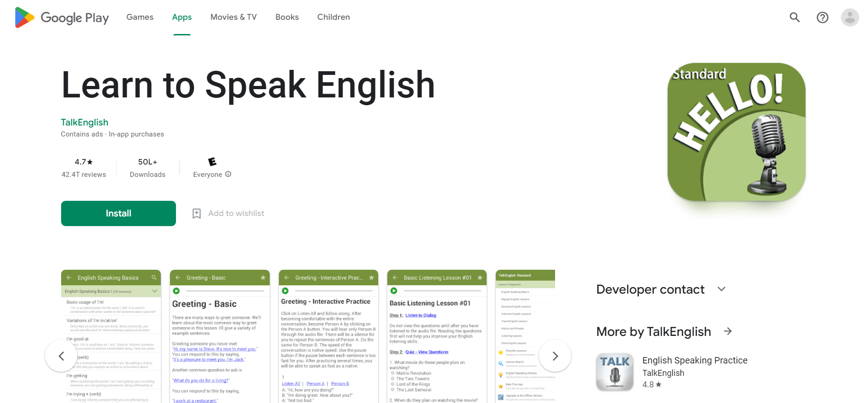The height and width of the screenshot is (403, 868).
Task: View the 42.4T reviews rating
Action: click(x=84, y=168)
